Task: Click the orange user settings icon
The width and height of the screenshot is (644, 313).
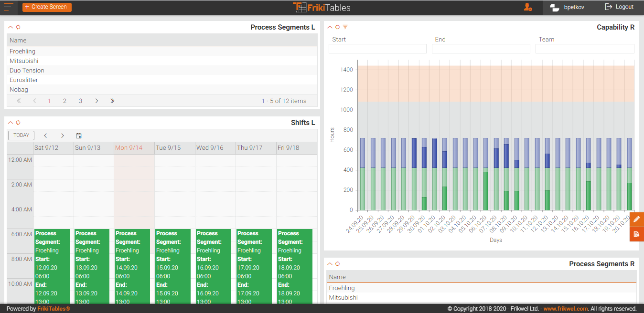Action: (x=528, y=7)
